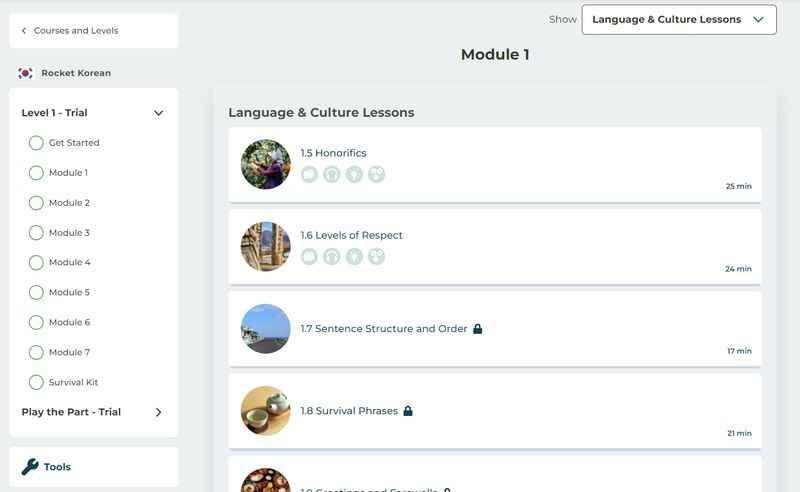Click the lock icon beside 1.8 Survival Phrases
The width and height of the screenshot is (800, 492).
pyautogui.click(x=408, y=411)
